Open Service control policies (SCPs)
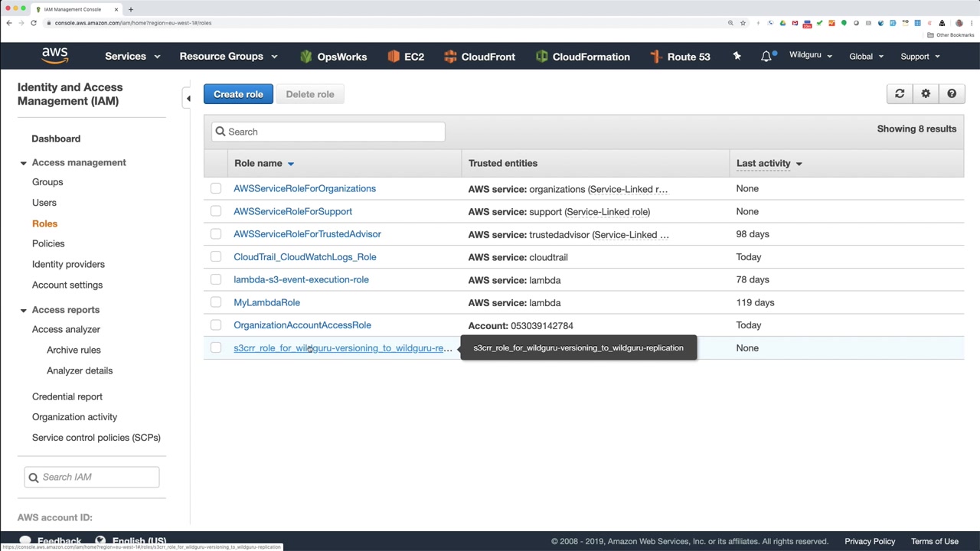The image size is (980, 551). click(x=96, y=438)
